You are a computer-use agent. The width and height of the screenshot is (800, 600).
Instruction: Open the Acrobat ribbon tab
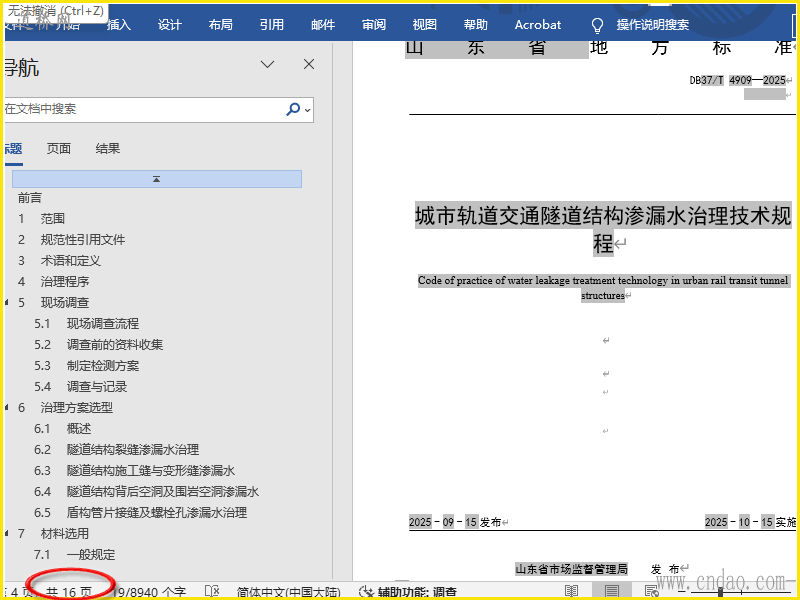click(538, 24)
